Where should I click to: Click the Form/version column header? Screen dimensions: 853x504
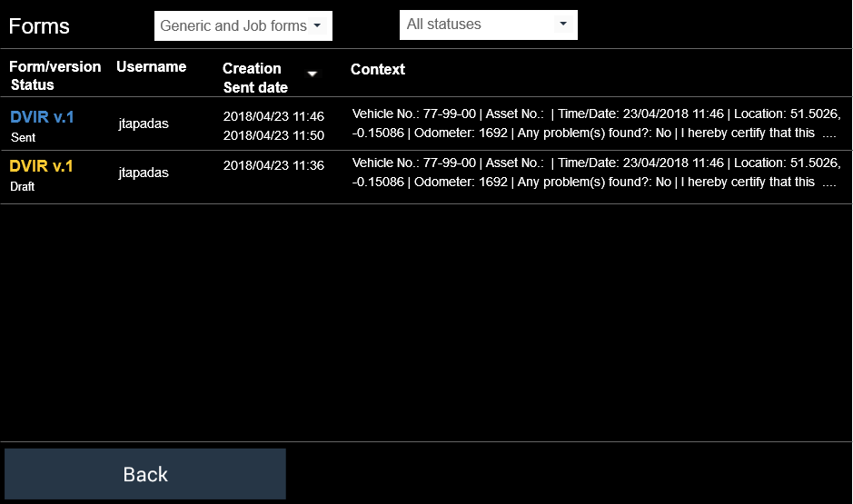[x=55, y=66]
